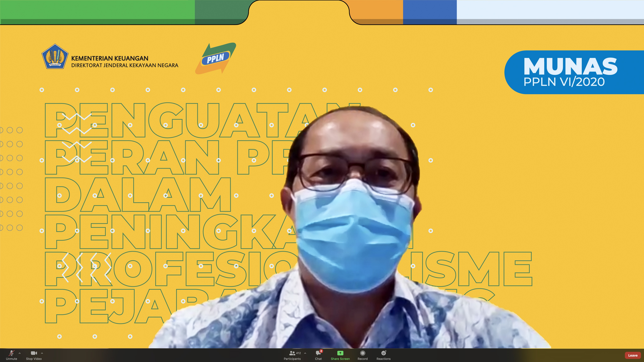Image resolution: width=644 pixels, height=362 pixels.
Task: Open video options arrow beside Stop Video
Action: click(42, 353)
